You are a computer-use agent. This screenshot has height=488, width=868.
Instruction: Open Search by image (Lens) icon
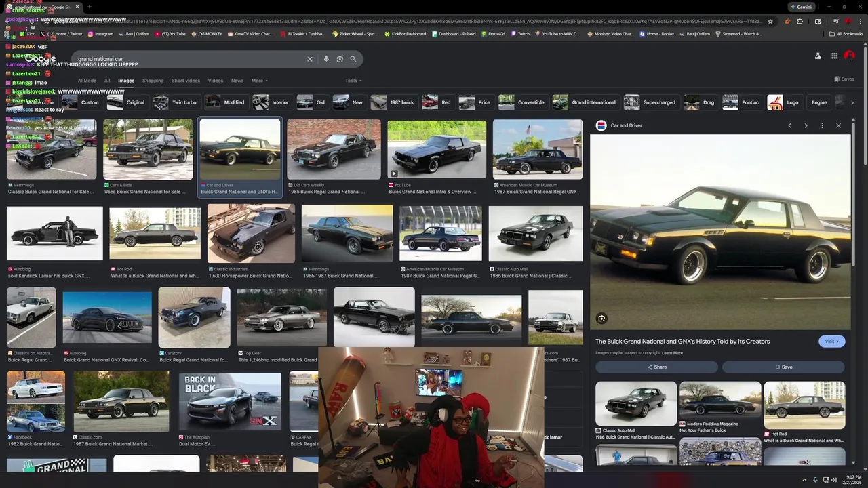tap(340, 59)
